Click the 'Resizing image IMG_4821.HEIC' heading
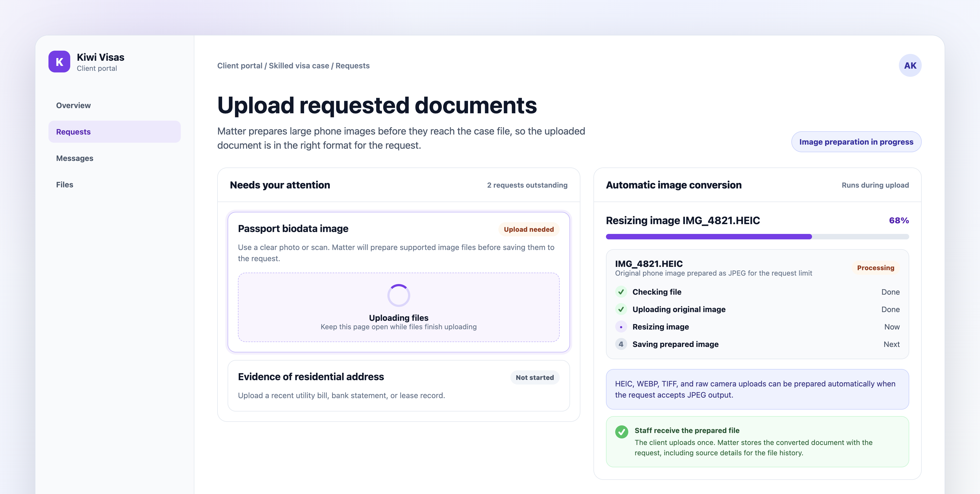 [682, 220]
